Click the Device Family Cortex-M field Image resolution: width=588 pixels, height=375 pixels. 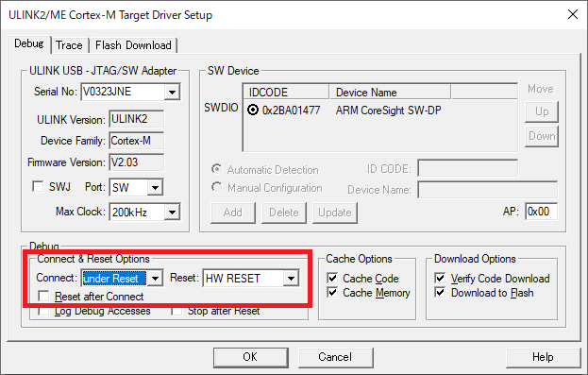137,141
